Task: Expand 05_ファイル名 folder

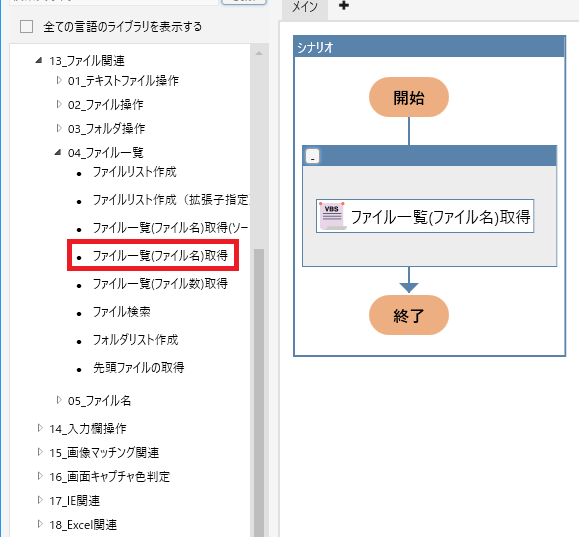Action: 59,400
